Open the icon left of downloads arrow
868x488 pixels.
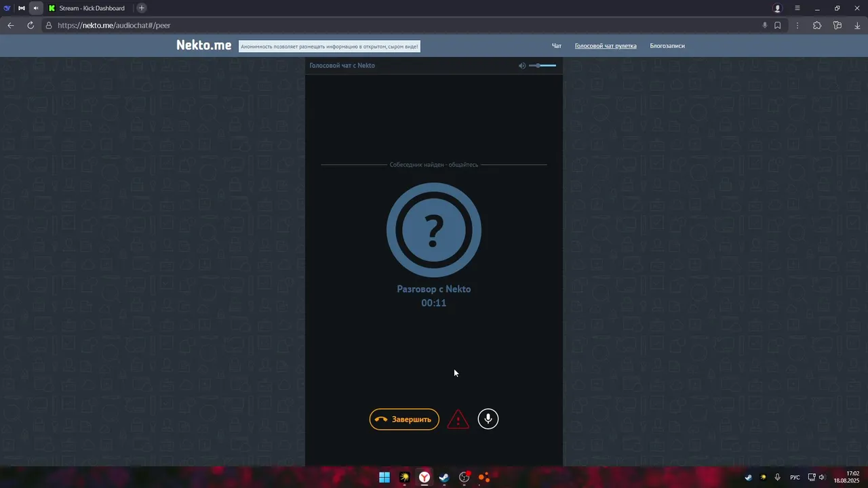point(837,26)
